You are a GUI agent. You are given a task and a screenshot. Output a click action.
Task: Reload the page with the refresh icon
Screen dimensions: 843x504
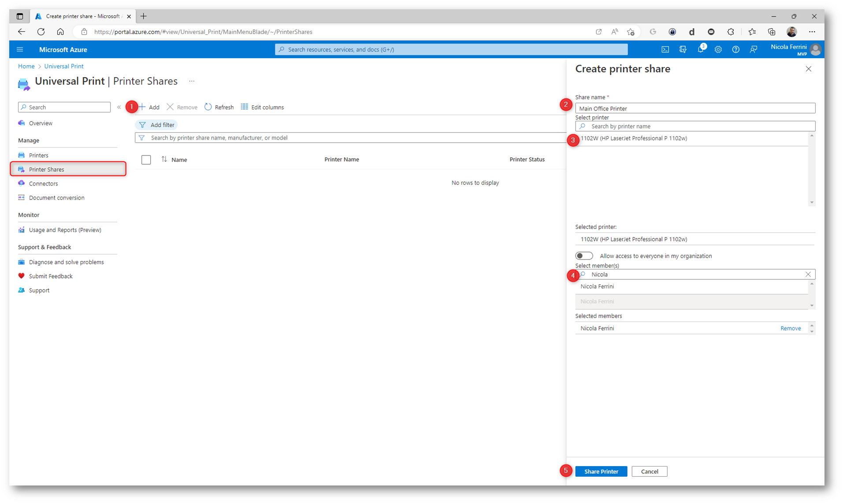coord(41,32)
